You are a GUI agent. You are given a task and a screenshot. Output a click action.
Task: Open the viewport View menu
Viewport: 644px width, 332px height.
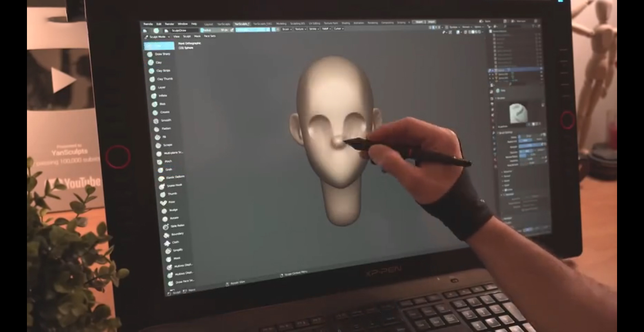pos(176,36)
